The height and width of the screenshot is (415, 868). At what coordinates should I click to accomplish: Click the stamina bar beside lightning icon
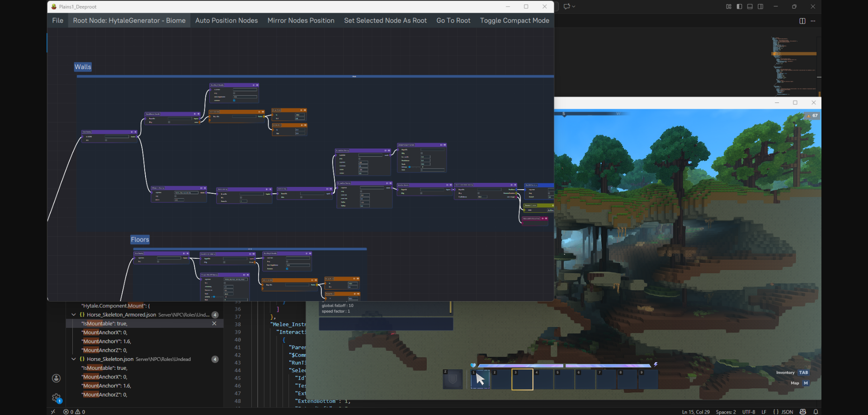pyautogui.click(x=608, y=365)
